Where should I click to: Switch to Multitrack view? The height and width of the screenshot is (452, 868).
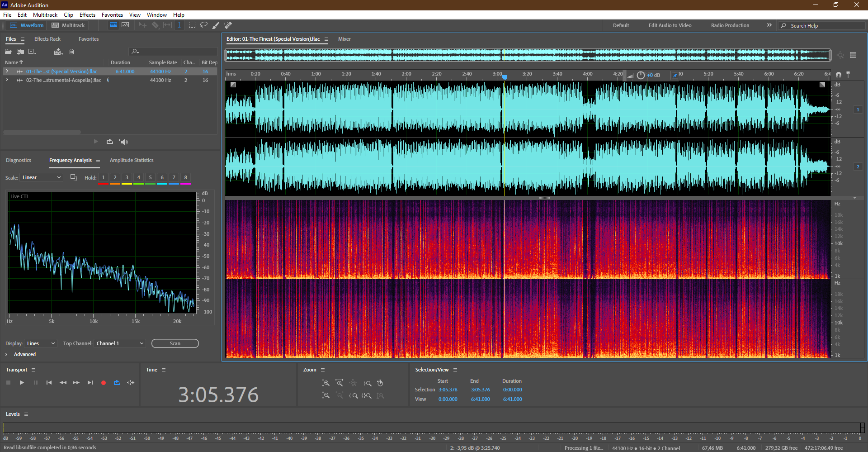[68, 25]
